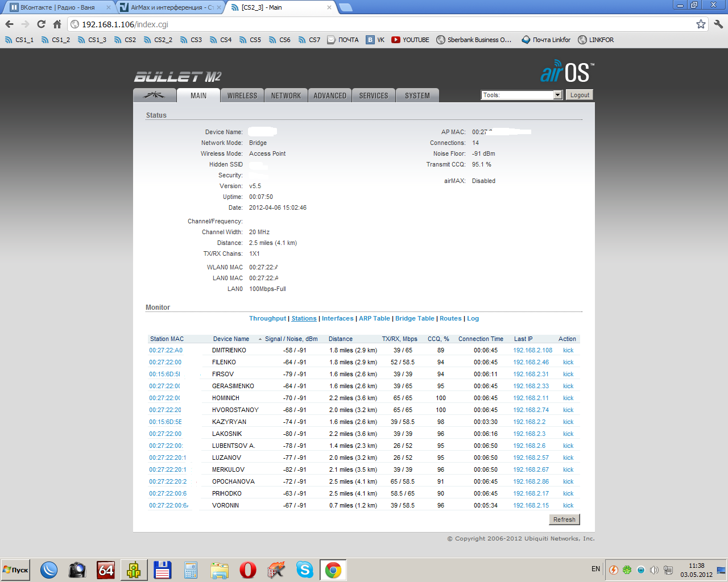Open the floppy disk icon in the taskbar
The width and height of the screenshot is (728, 582).
[x=163, y=569]
